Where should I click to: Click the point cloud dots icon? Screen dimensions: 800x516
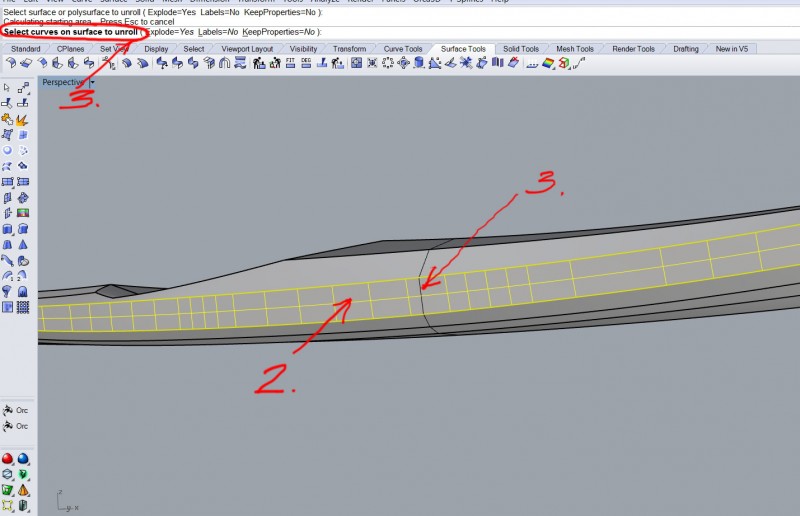pos(23,151)
